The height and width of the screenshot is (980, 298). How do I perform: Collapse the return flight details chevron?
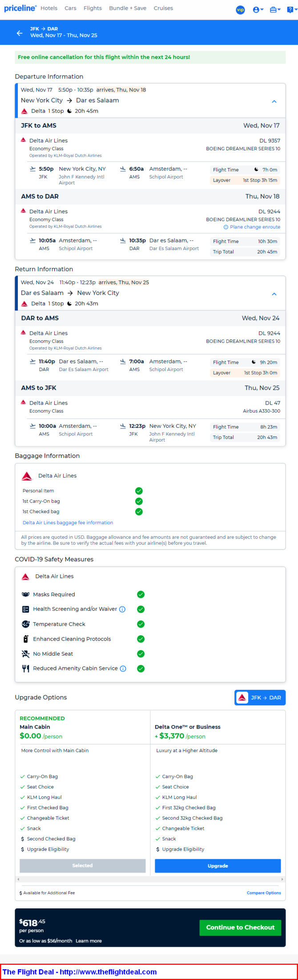pyautogui.click(x=274, y=294)
